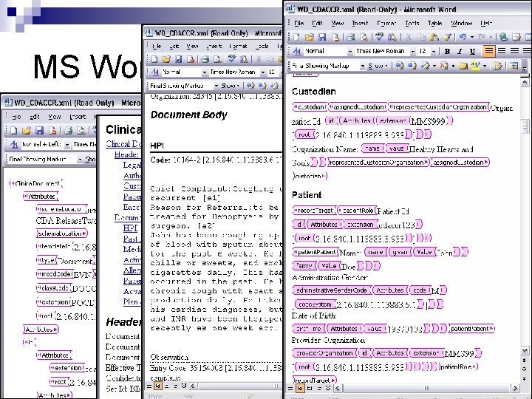Toggle Track Changes in front reviewing toolbar
Screen dimensions: 532x399
coord(498,66)
